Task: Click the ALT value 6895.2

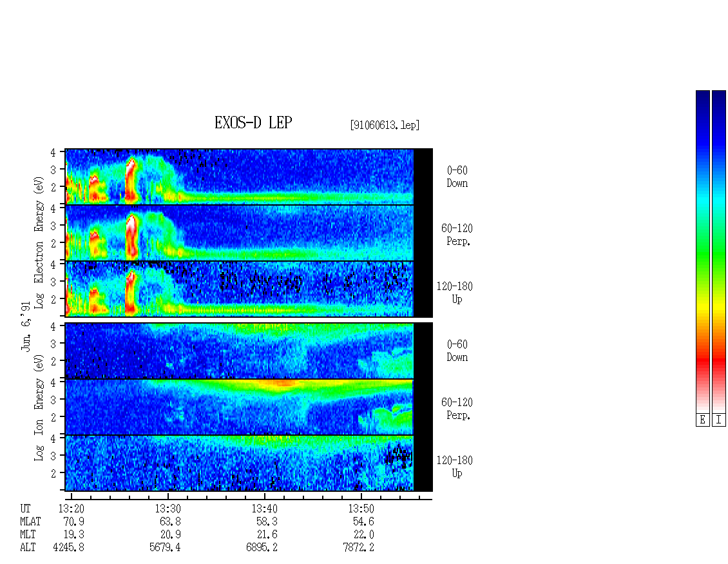Action: click(262, 548)
